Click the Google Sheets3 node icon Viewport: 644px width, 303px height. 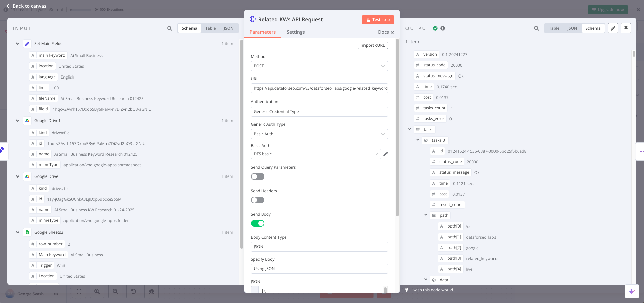27,232
